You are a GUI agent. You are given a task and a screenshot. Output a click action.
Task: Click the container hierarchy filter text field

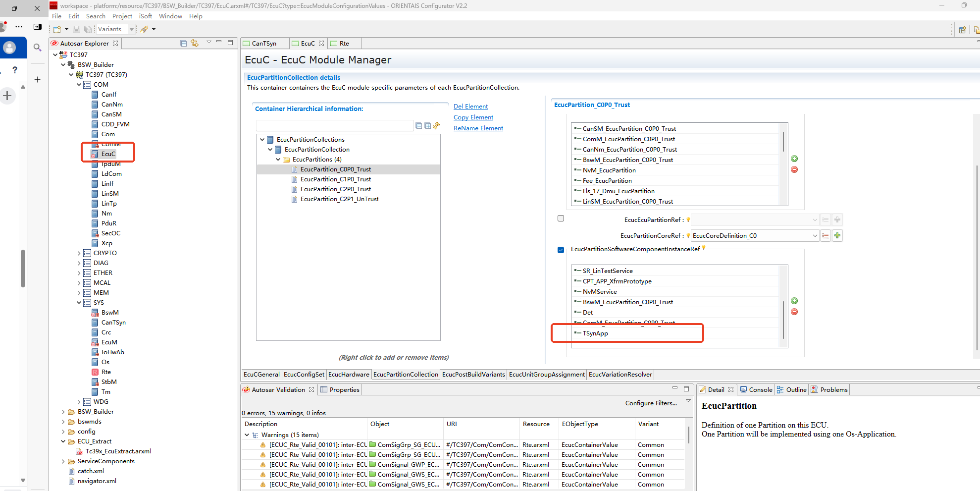pyautogui.click(x=334, y=126)
